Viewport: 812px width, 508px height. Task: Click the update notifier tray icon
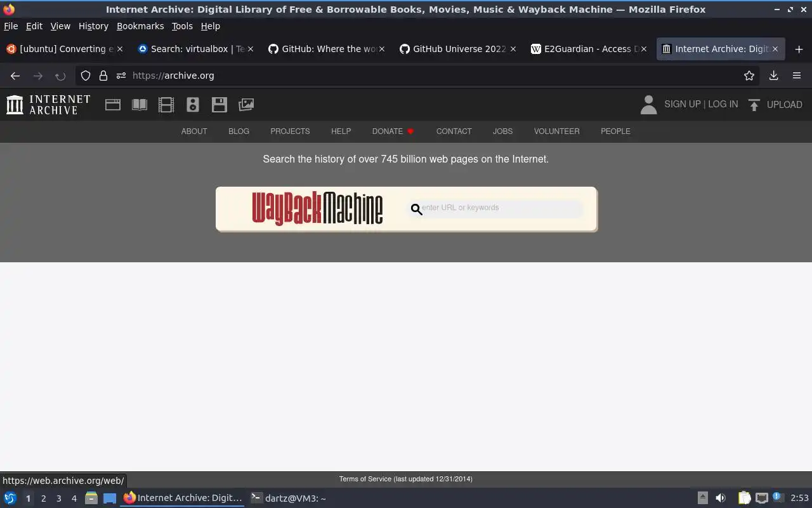coord(778,498)
